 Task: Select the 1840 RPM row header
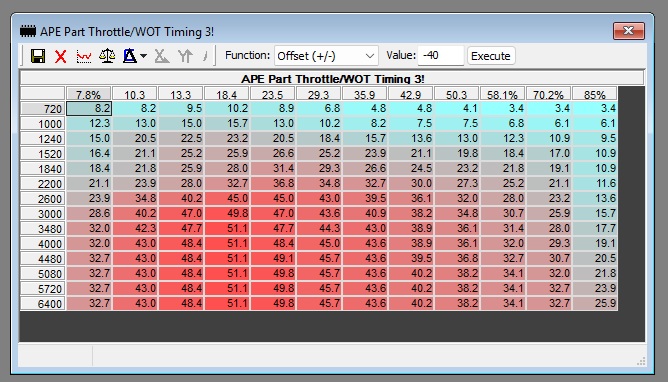coord(43,169)
